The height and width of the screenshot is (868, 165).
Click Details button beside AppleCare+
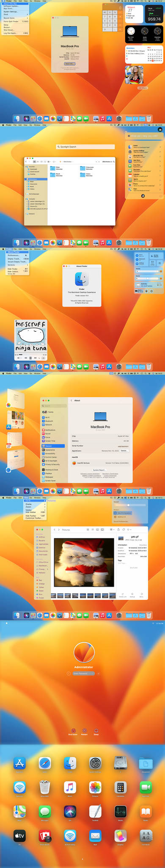pyautogui.click(x=124, y=451)
